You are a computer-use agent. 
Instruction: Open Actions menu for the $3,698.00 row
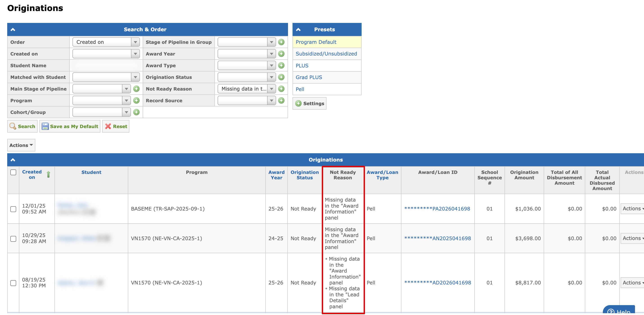click(x=633, y=238)
